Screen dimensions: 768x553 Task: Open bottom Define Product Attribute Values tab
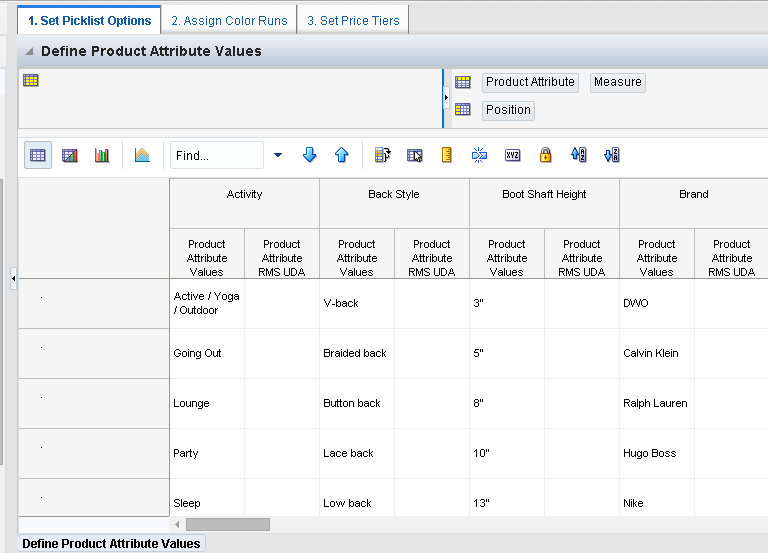(111, 544)
